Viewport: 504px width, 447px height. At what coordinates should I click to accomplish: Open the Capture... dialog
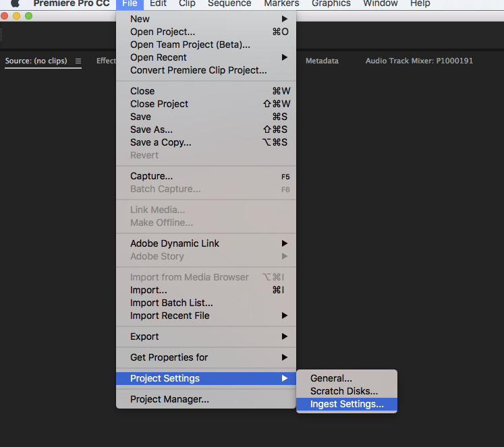point(206,176)
